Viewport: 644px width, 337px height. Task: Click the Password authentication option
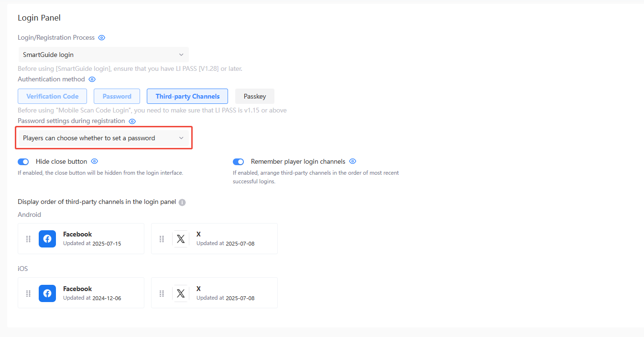(x=117, y=96)
